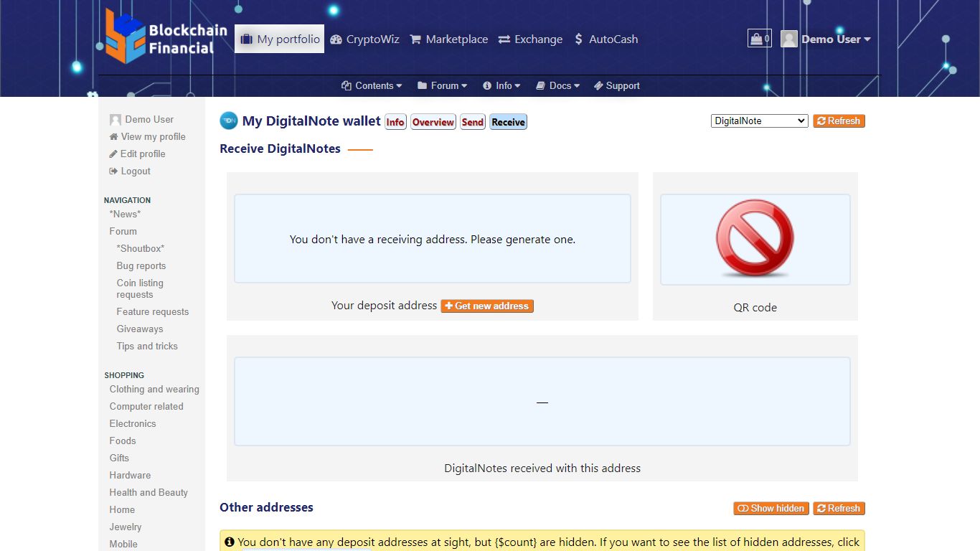Browse Health and Beauty category
Image resolution: width=980 pixels, height=551 pixels.
(x=149, y=492)
